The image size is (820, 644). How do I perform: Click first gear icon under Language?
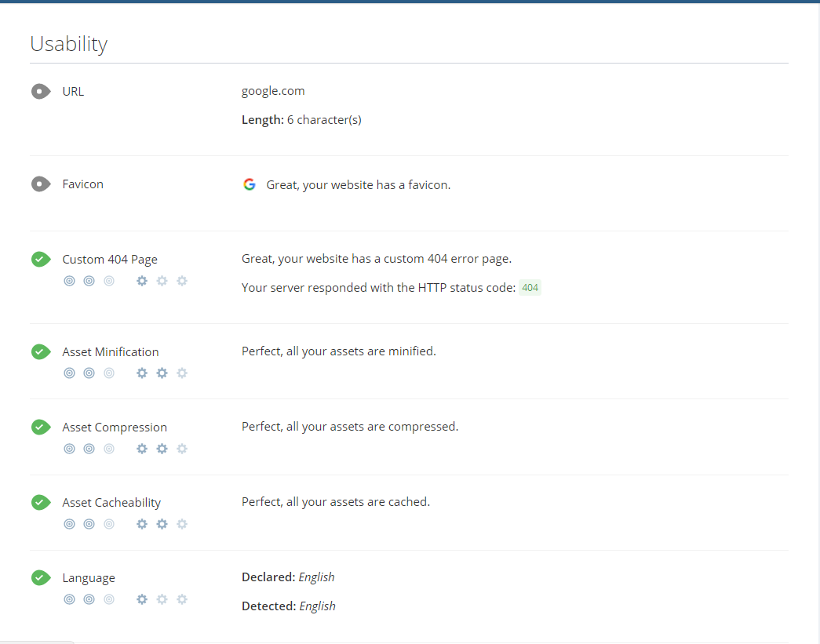tap(142, 599)
